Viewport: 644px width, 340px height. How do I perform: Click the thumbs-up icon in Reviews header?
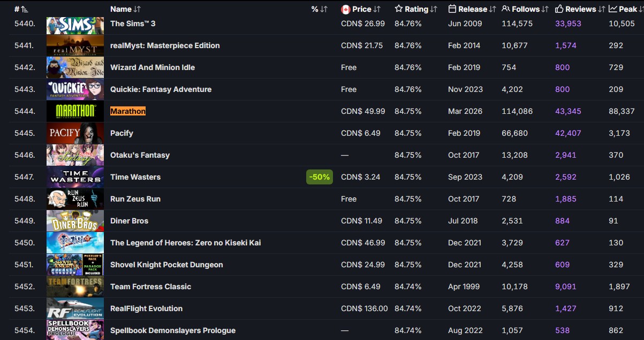pos(559,9)
